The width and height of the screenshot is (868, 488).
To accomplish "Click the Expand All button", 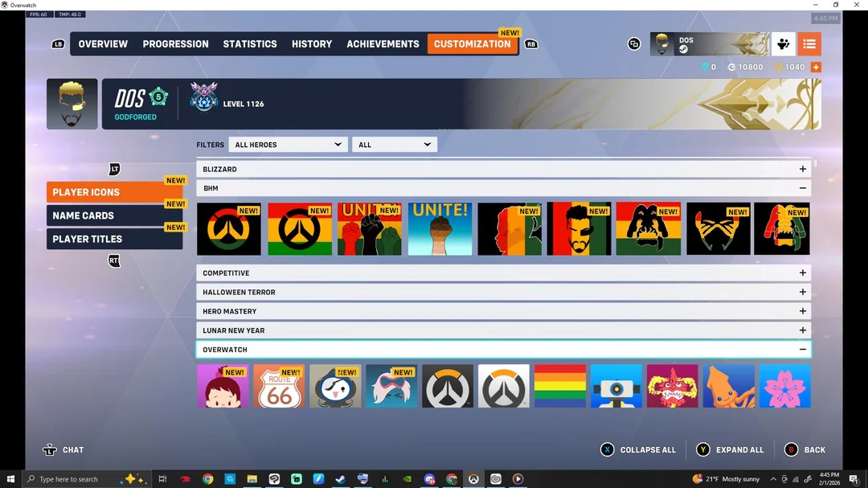I will tap(730, 449).
